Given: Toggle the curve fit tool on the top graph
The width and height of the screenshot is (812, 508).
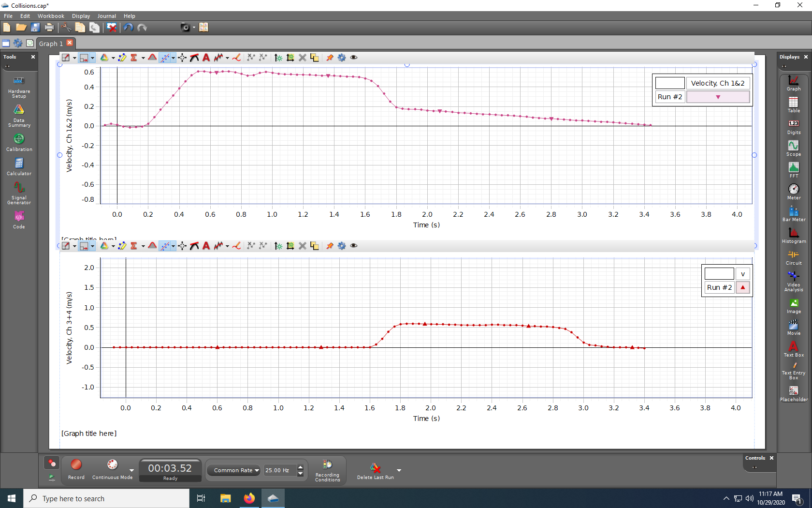Looking at the screenshot, I should (x=165, y=58).
